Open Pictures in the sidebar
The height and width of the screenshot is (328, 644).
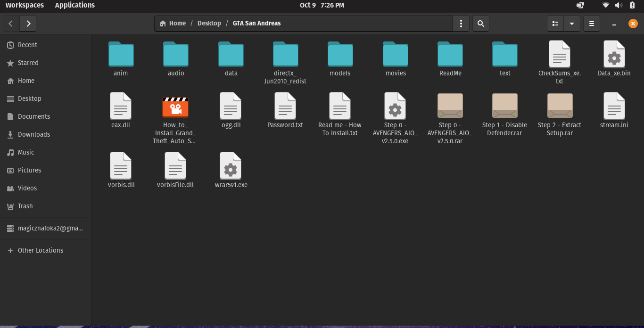(x=45, y=170)
